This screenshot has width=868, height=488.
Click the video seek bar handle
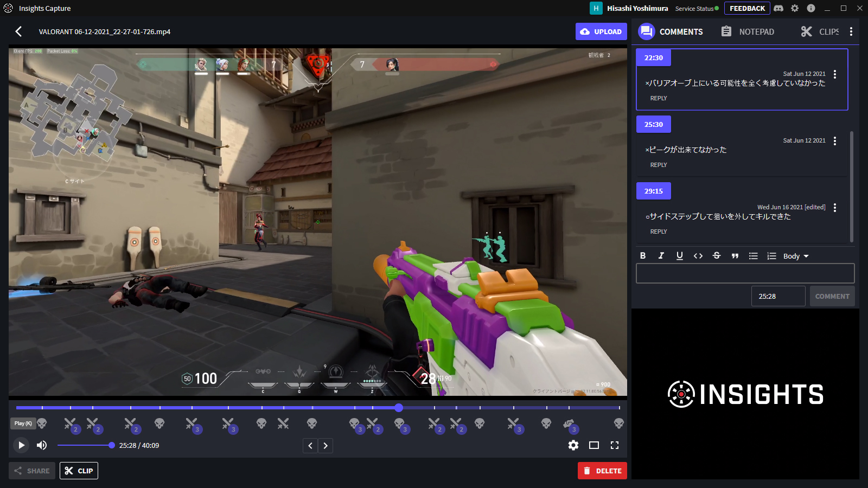(399, 407)
